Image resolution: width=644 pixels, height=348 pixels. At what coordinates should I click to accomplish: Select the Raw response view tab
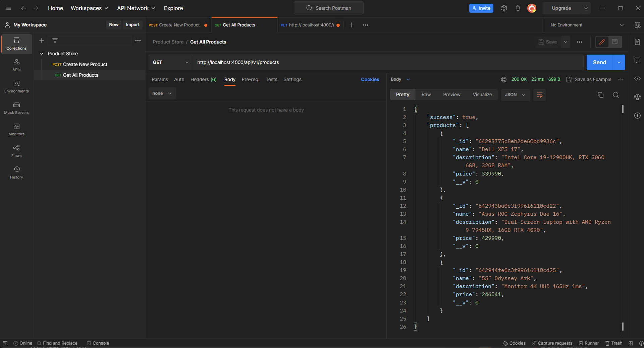[x=426, y=95]
